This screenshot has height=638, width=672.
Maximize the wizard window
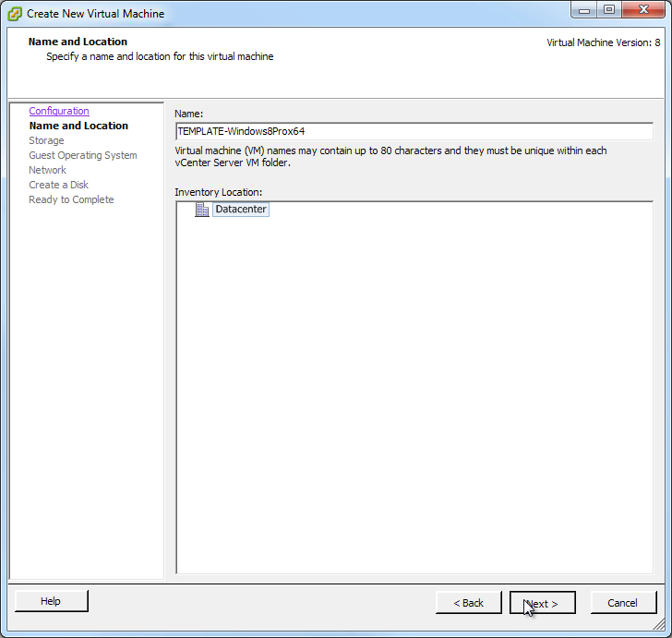tap(609, 9)
